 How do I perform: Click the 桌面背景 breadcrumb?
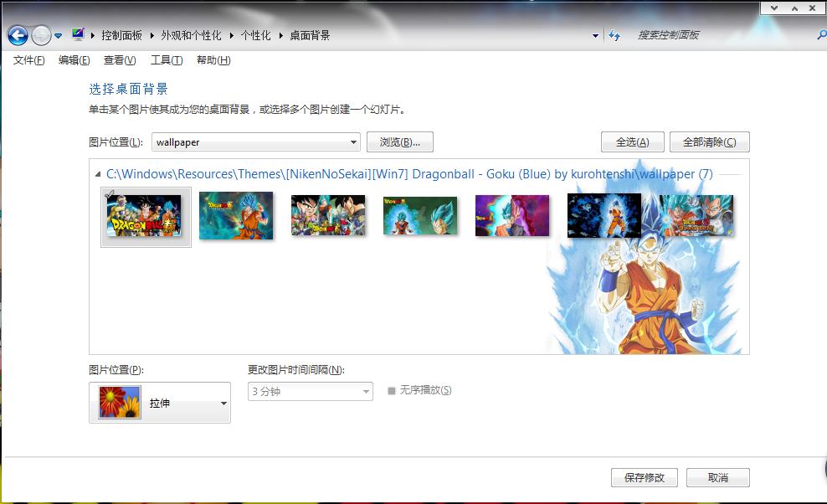[310, 35]
